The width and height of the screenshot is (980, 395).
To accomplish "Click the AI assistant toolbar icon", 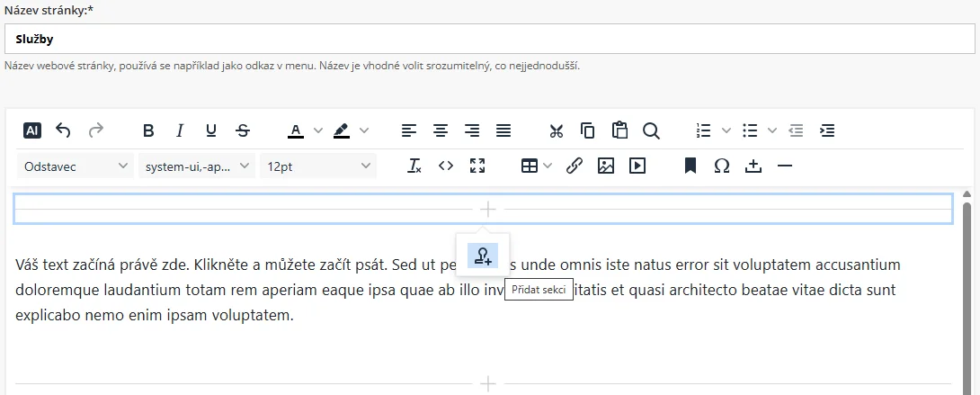I will tap(32, 130).
